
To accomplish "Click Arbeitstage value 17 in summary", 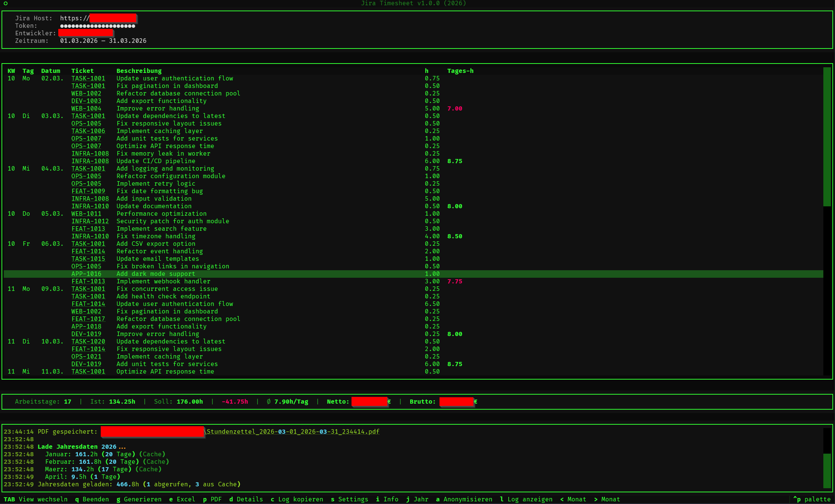I will [x=68, y=401].
